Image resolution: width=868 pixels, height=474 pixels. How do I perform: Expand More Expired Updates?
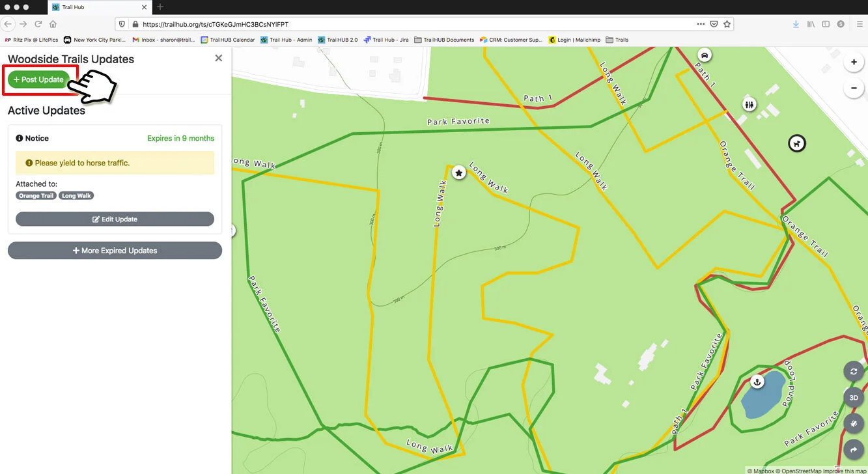[x=115, y=251]
